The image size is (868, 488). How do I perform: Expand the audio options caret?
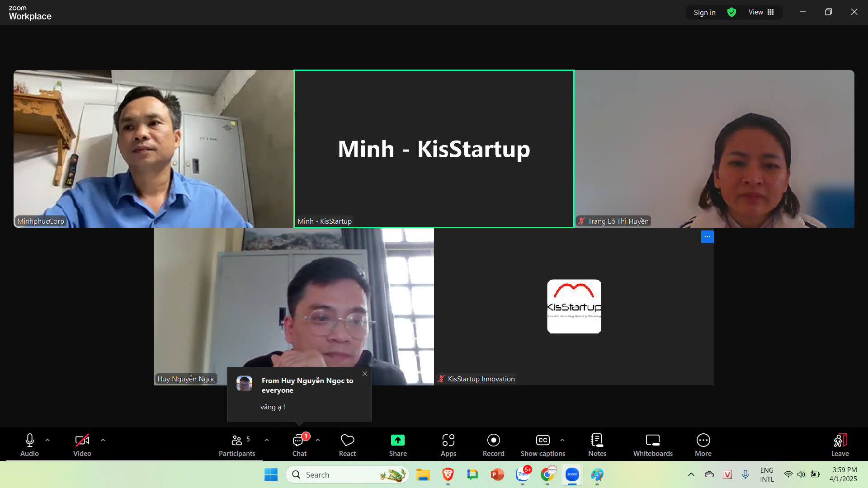(x=47, y=440)
